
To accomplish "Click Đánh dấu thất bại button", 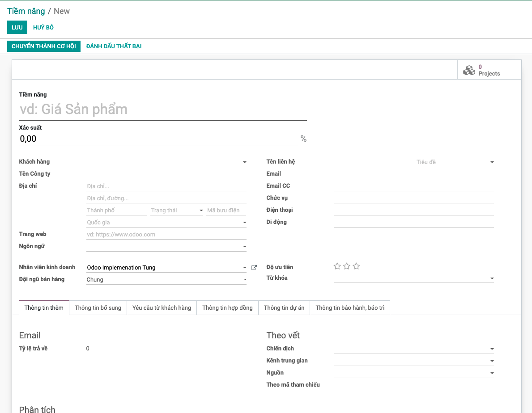I will tap(114, 46).
